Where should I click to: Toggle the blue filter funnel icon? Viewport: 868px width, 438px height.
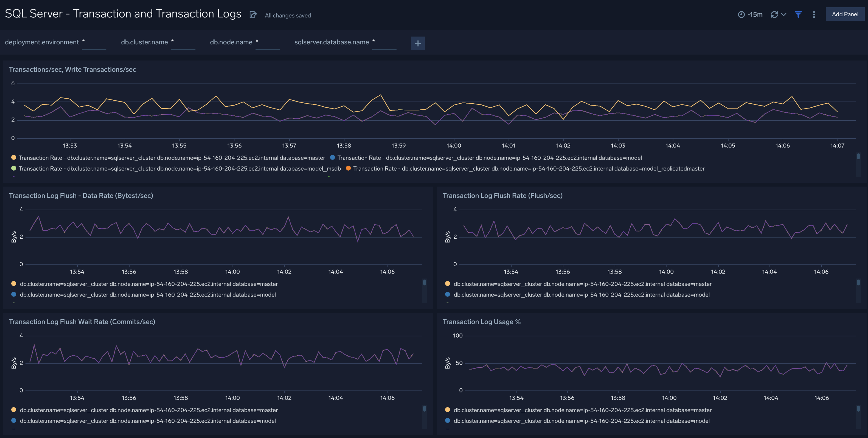pos(798,15)
